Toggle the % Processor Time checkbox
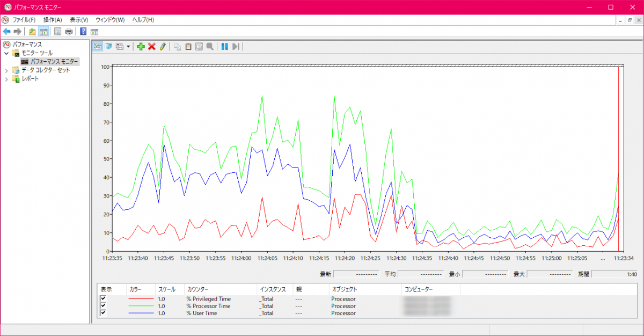Viewport: 644px width, 336px height. 103,306
